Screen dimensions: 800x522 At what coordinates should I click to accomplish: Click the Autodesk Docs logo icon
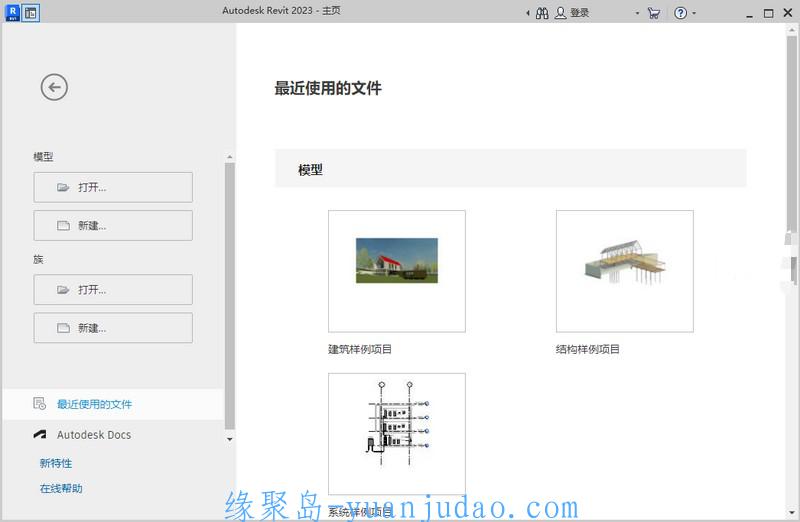40,434
